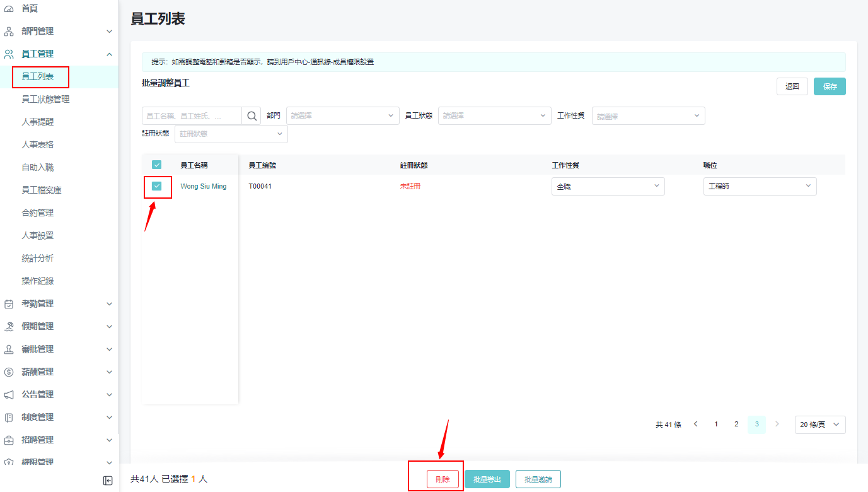
Task: Toggle the select-all header checkbox
Action: (157, 165)
